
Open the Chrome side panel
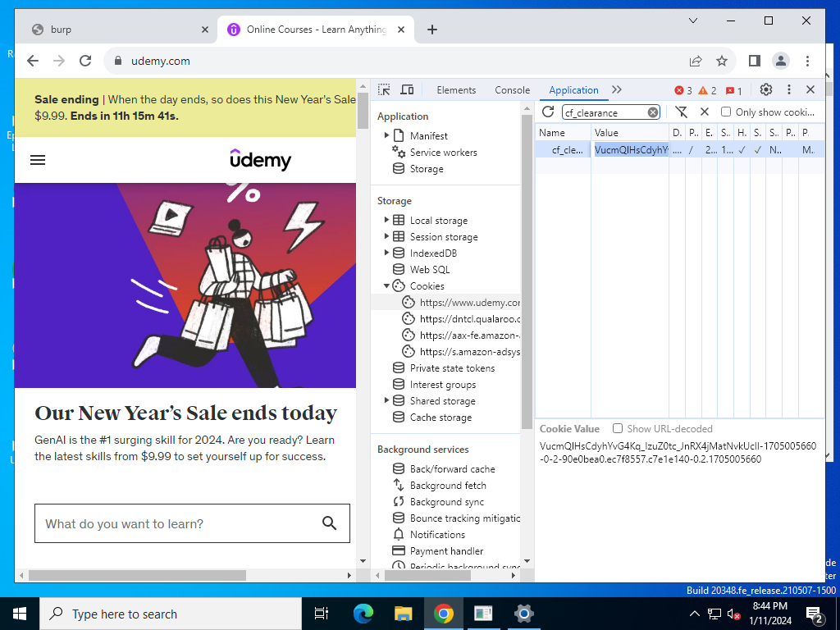coord(755,61)
